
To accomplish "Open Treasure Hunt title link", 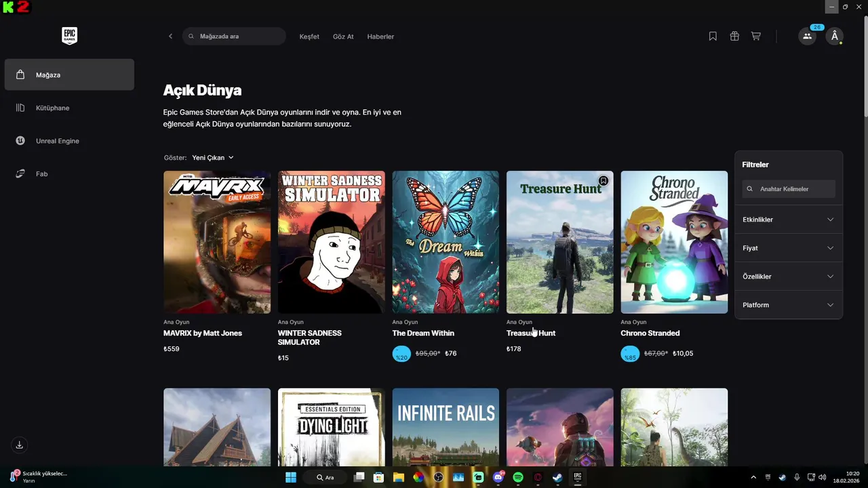I will tap(531, 333).
